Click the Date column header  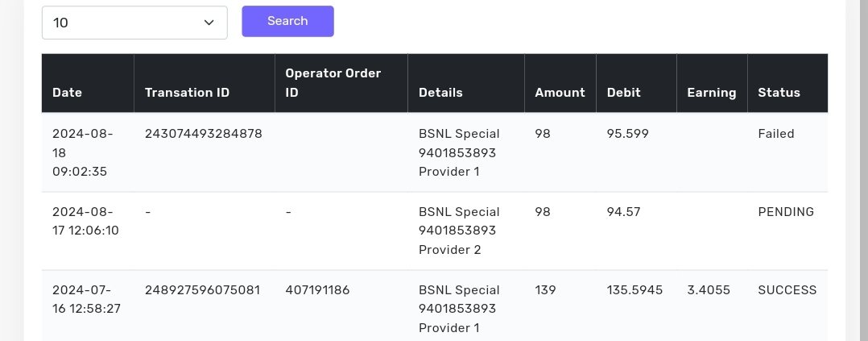(68, 93)
